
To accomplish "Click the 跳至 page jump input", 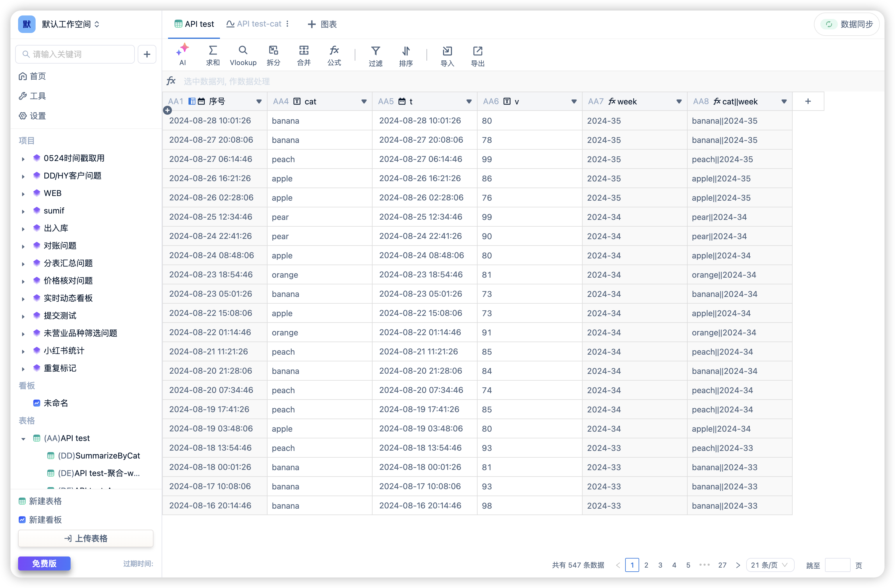I will (838, 565).
